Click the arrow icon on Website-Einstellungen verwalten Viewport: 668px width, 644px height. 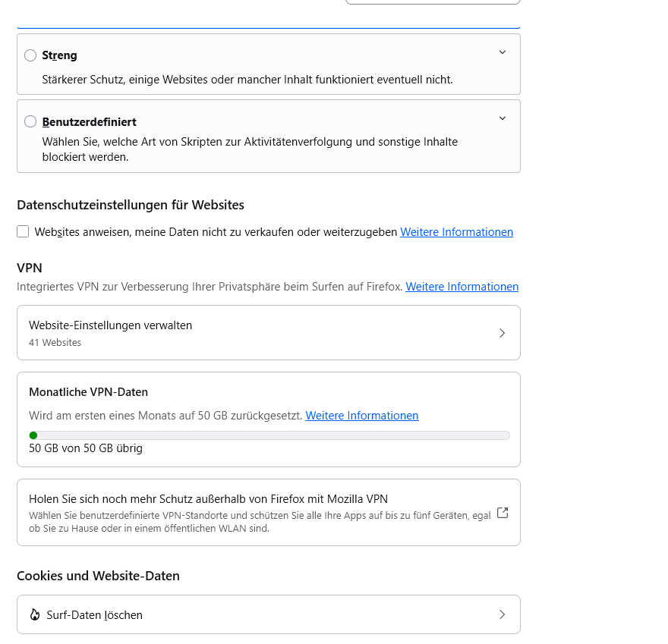(x=502, y=333)
